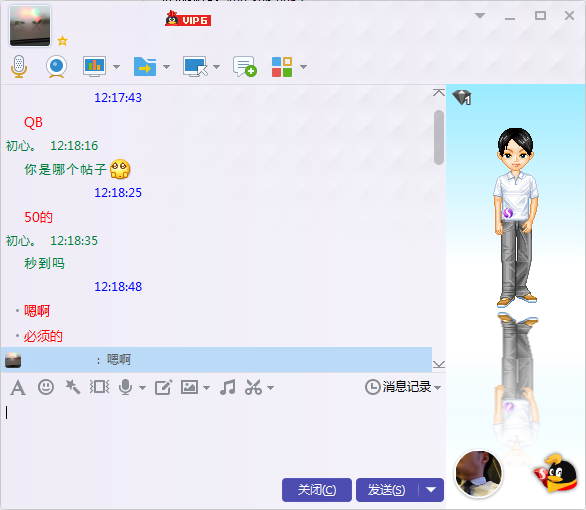This screenshot has width=586, height=510.
Task: Start a voice call with microphone icon
Action: [x=19, y=67]
